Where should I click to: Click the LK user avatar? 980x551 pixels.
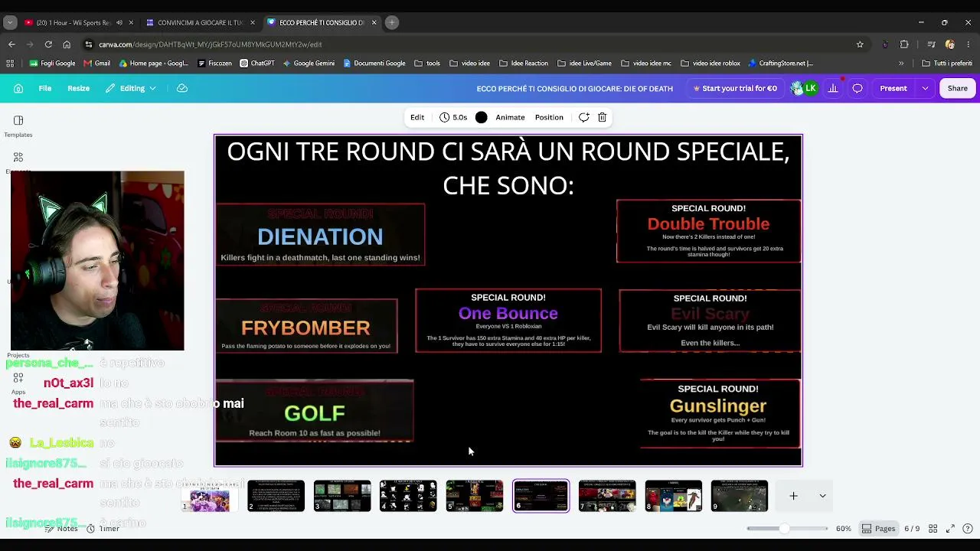coord(810,88)
